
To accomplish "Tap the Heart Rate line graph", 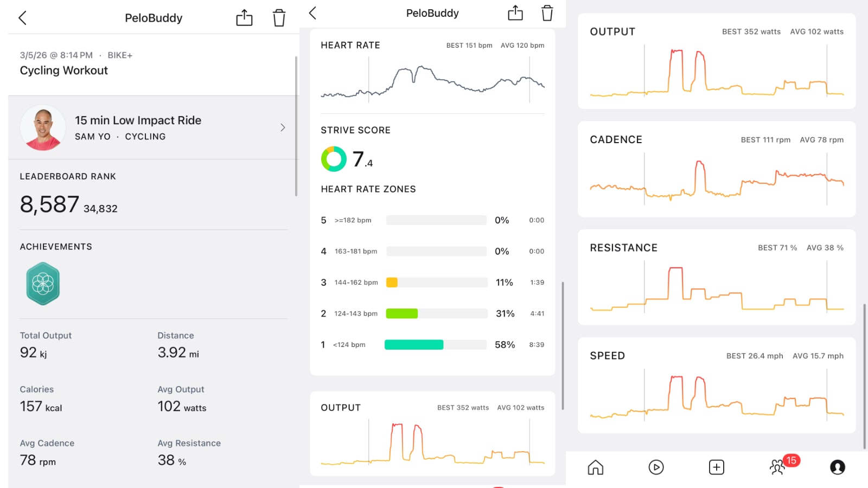I will (432, 81).
